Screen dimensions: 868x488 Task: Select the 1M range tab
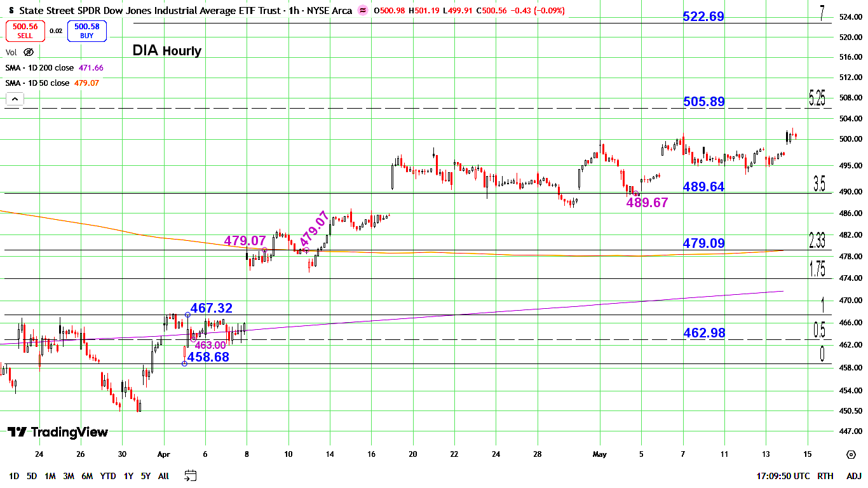pyautogui.click(x=50, y=476)
